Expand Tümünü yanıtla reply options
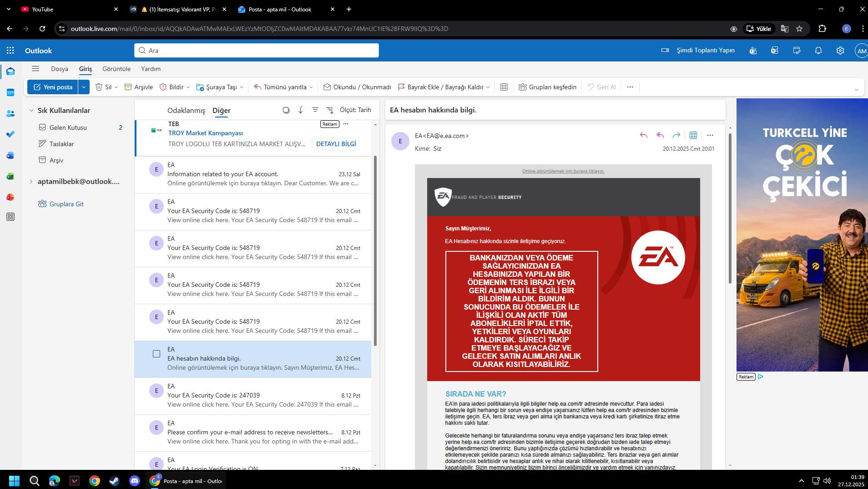This screenshot has width=868, height=489. point(311,87)
